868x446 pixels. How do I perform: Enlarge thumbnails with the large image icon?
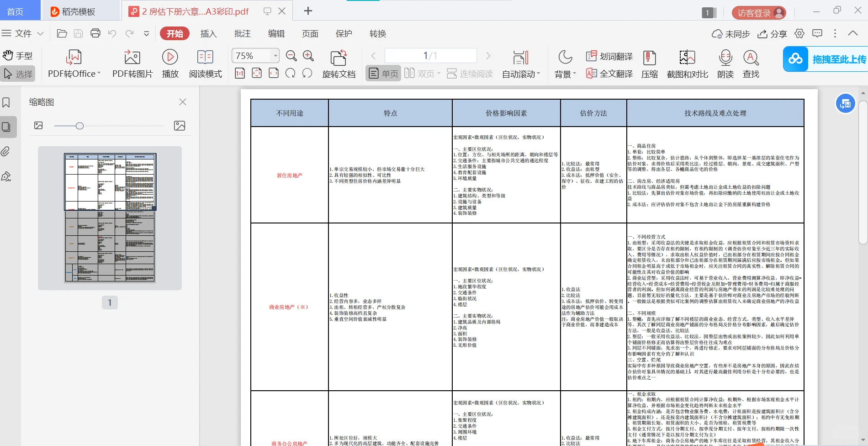pos(180,126)
